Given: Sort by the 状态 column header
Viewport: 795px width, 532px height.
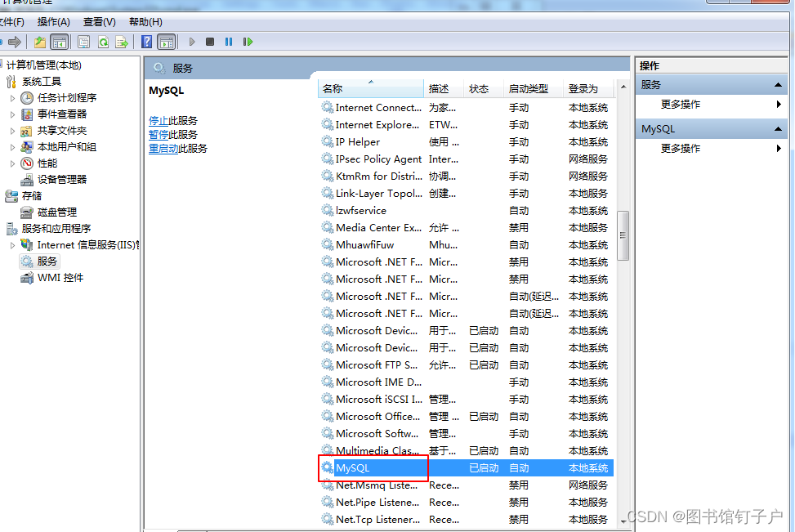Looking at the screenshot, I should point(484,89).
